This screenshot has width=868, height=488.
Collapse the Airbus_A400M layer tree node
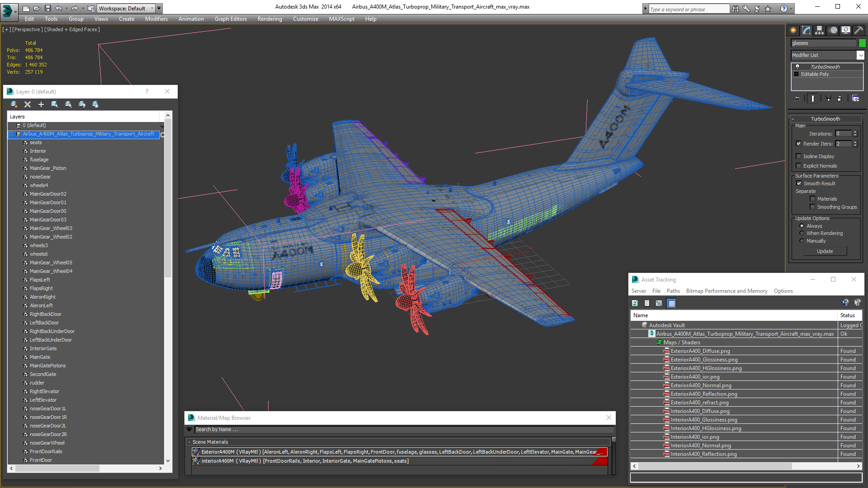pyautogui.click(x=11, y=134)
